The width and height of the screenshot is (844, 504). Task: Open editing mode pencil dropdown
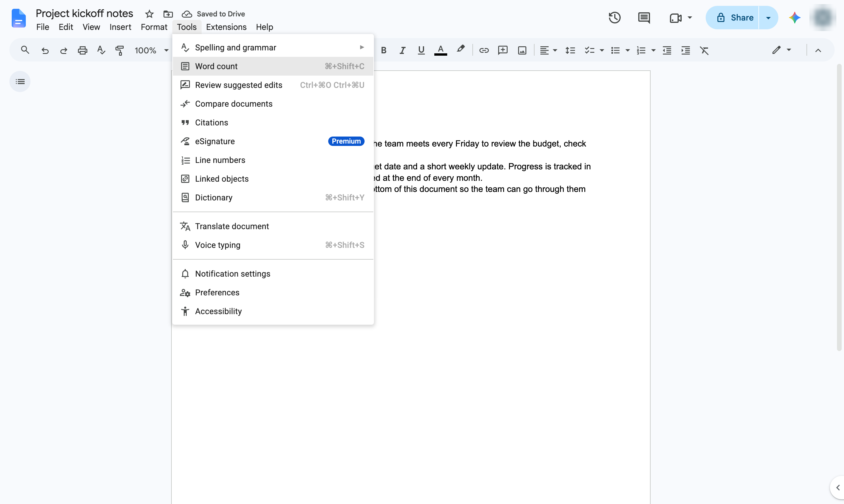click(781, 50)
